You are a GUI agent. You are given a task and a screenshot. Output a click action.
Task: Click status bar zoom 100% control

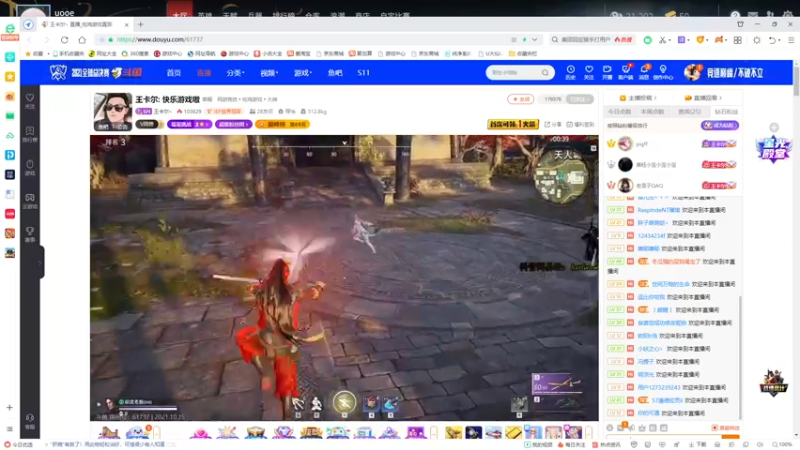point(783,445)
